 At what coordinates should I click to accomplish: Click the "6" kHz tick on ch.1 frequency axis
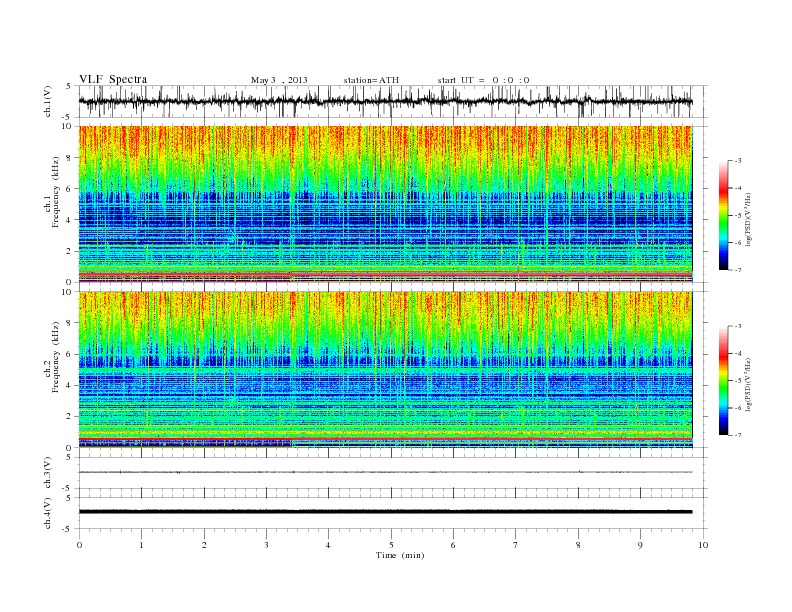point(70,189)
